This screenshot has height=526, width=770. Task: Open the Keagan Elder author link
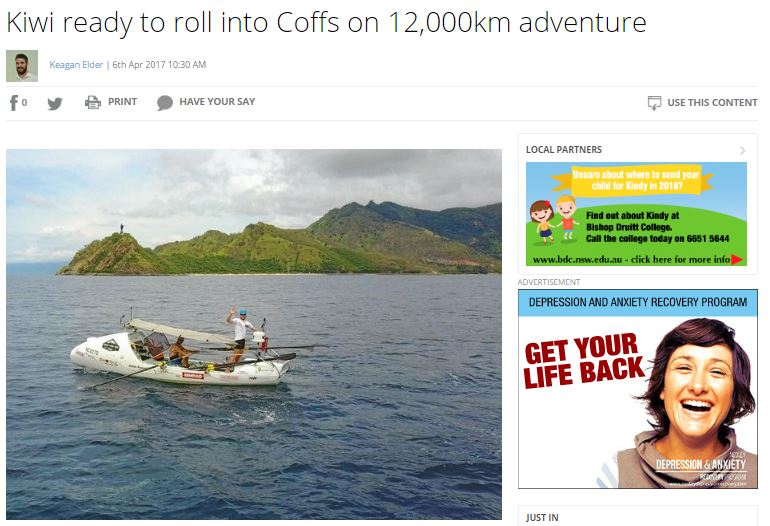pos(76,65)
